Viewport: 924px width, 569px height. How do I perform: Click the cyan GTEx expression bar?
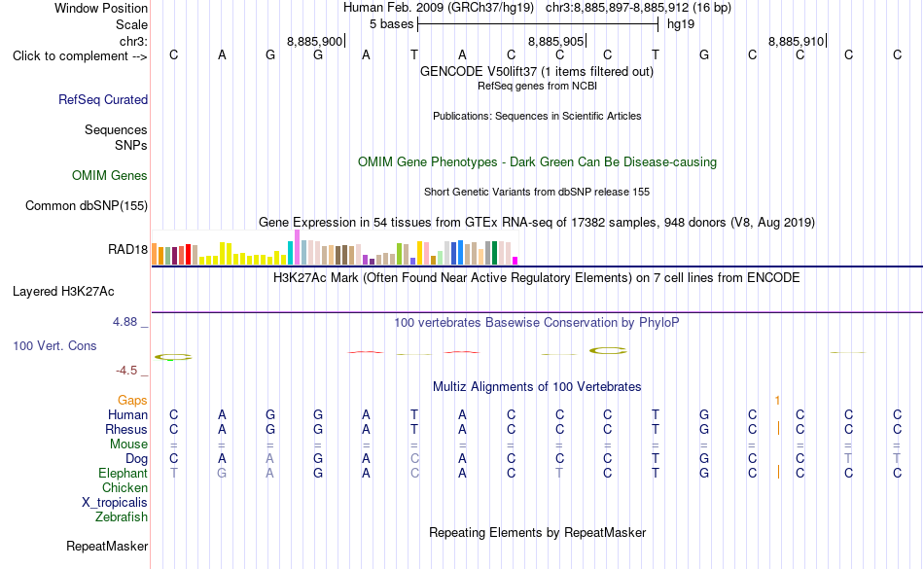[x=291, y=253]
